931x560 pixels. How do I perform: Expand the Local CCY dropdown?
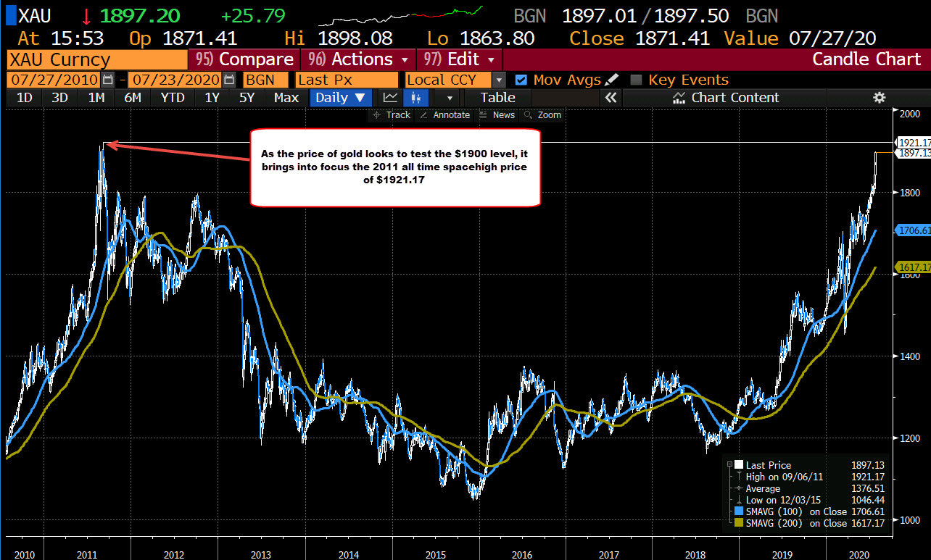coord(499,80)
